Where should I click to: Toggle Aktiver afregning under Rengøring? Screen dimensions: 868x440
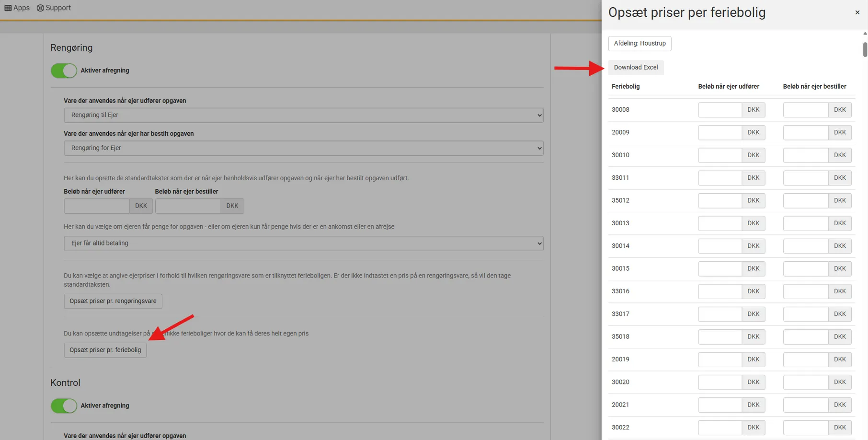pos(64,71)
